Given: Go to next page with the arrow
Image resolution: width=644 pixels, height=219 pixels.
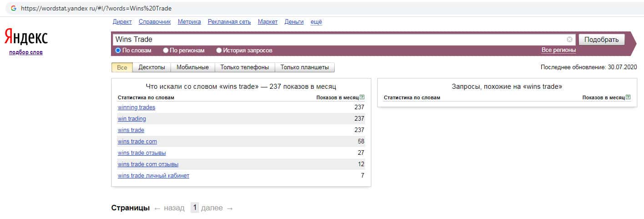Looking at the screenshot, I should tap(230, 209).
